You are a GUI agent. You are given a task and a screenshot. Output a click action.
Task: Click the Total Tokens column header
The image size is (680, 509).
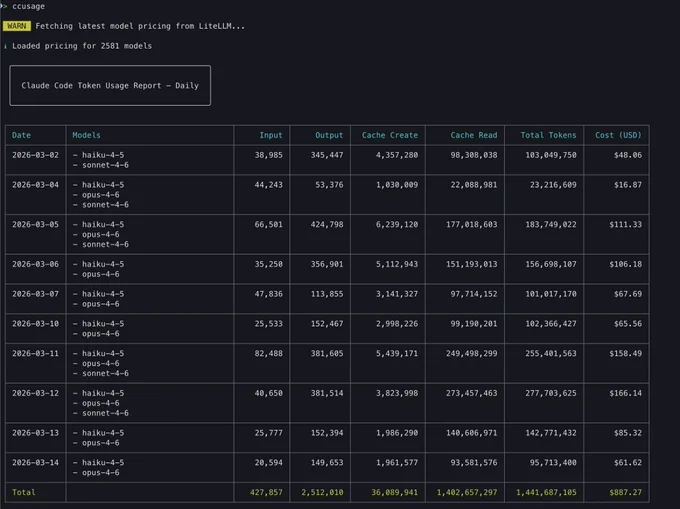(x=548, y=135)
